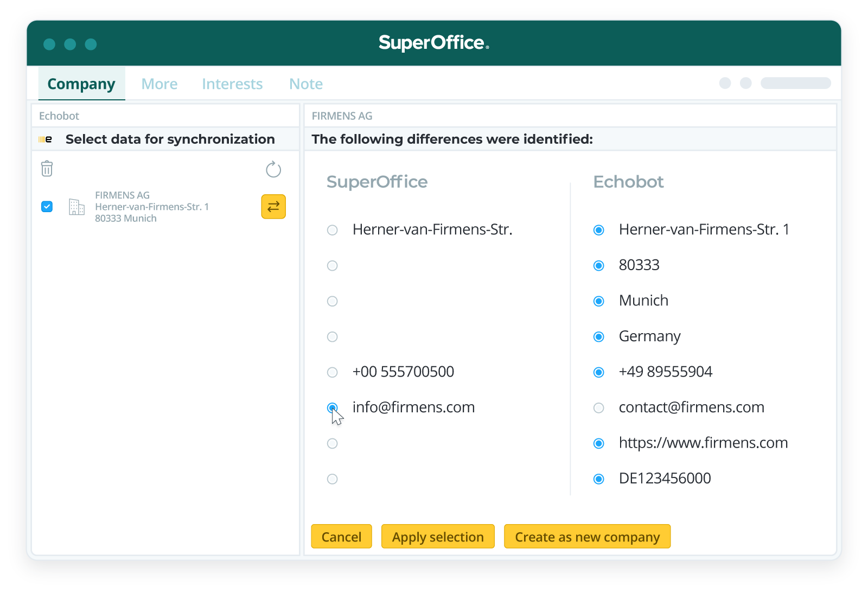Click the Echobot logo icon
This screenshot has height=593, width=868.
coord(46,139)
